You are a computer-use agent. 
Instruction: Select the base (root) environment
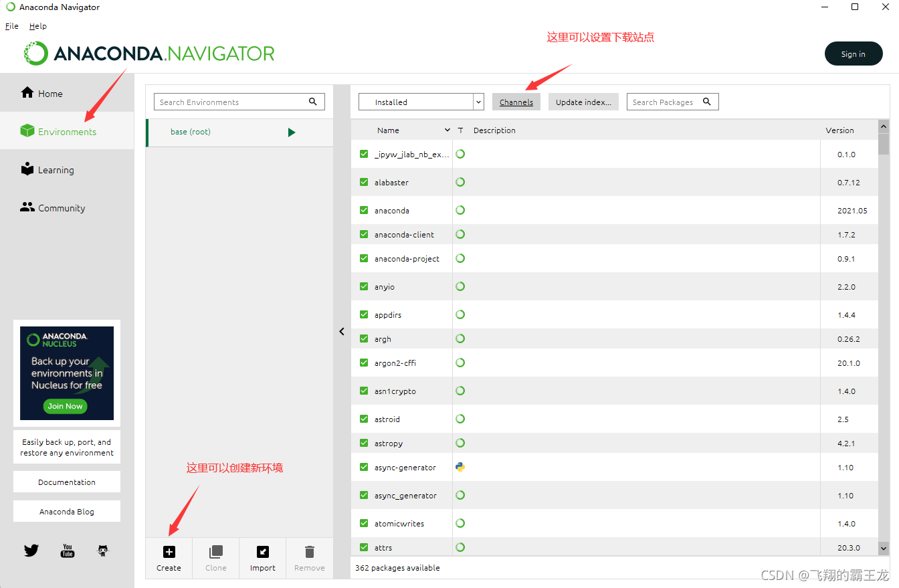[x=239, y=132]
